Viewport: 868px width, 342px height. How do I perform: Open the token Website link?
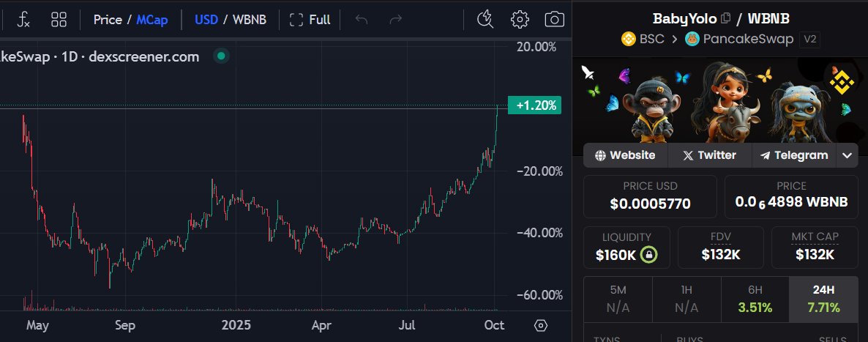[625, 155]
